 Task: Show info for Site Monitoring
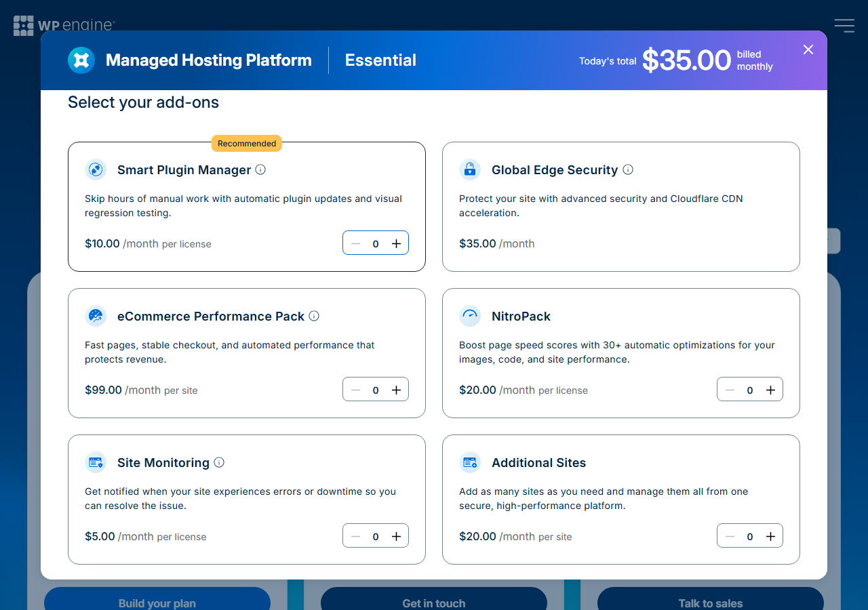[219, 462]
